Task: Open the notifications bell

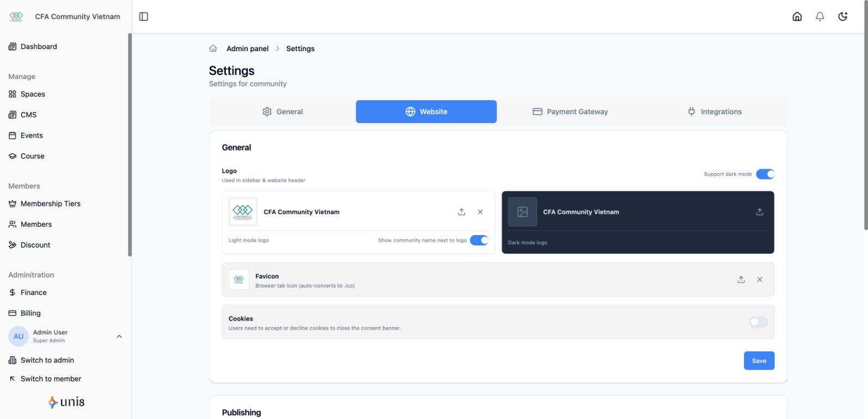Action: coord(820,16)
